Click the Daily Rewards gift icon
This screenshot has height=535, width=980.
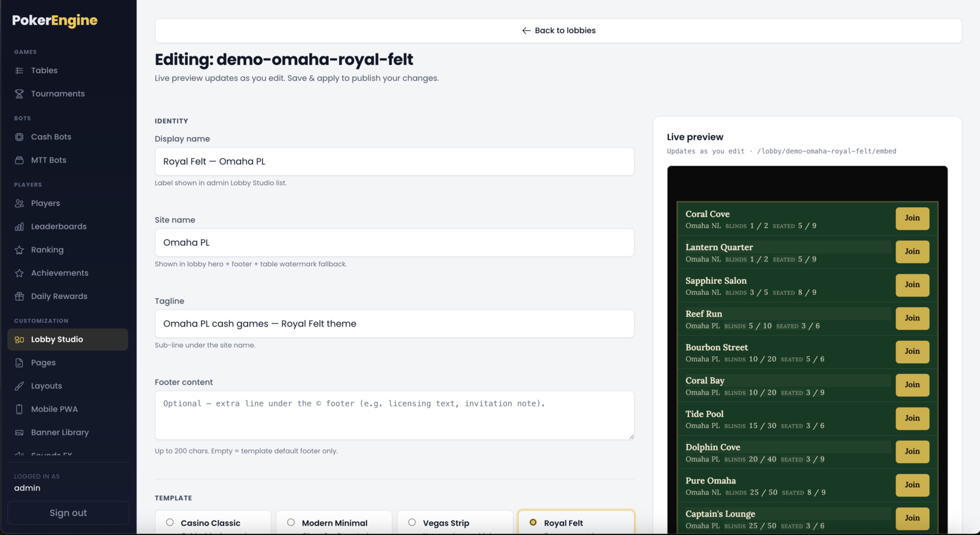(x=19, y=297)
